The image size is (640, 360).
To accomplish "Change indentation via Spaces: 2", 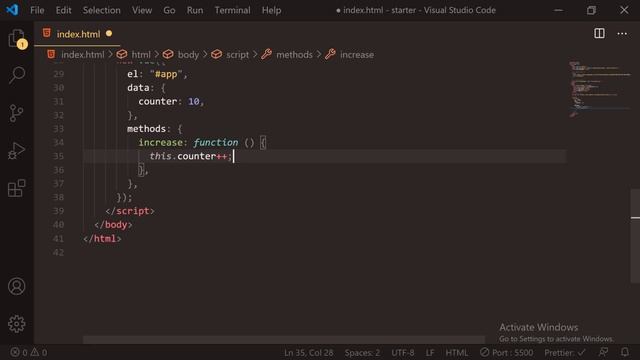I will [362, 352].
